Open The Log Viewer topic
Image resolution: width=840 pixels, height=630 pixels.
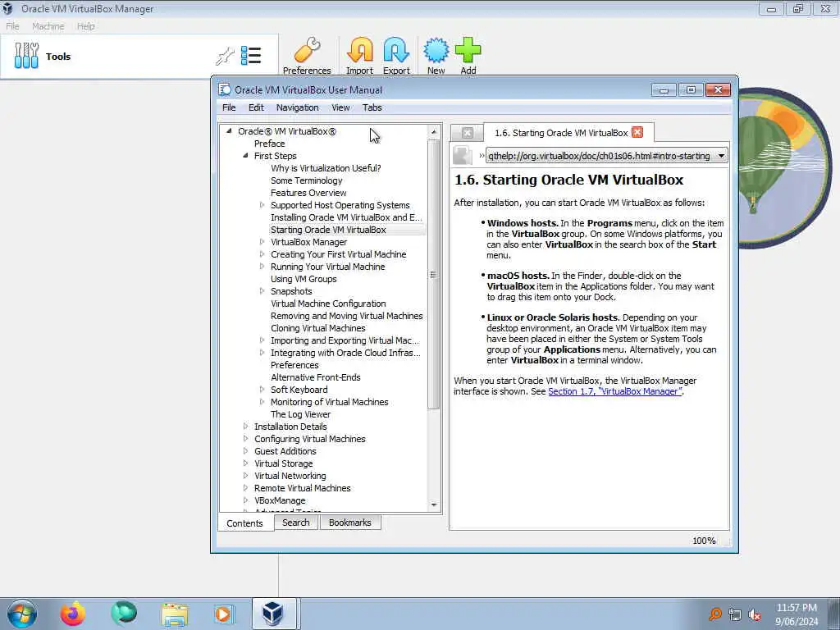coord(300,414)
